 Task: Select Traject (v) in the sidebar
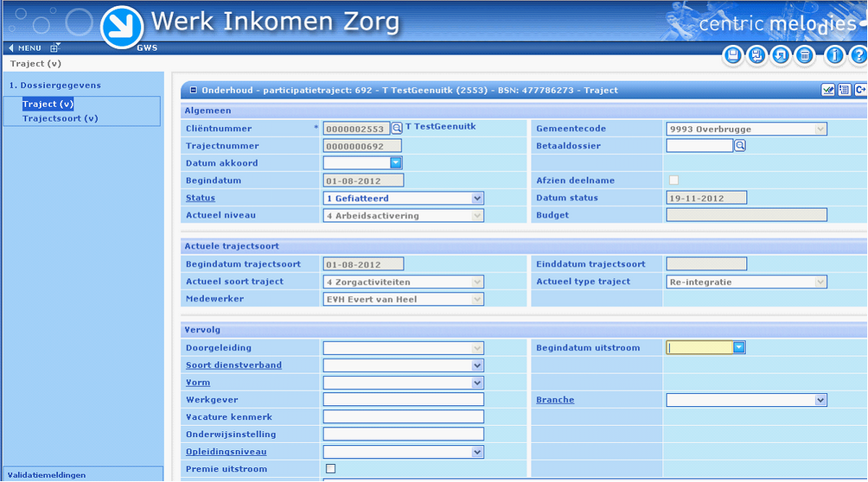48,104
